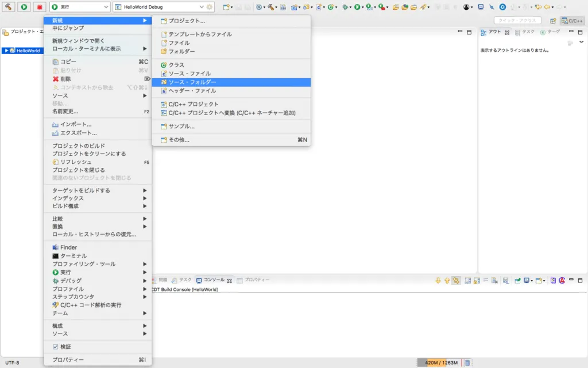588x368 pixels.
Task: Open Finder from the context menu
Action: [x=98, y=247]
